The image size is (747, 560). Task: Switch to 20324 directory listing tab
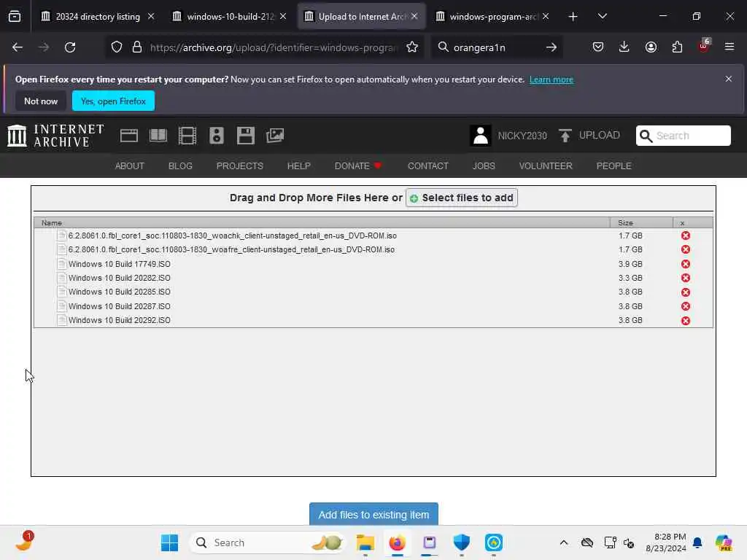(x=98, y=16)
